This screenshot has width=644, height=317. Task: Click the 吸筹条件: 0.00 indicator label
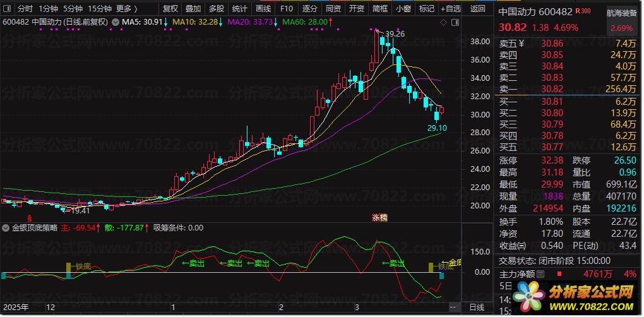point(178,228)
